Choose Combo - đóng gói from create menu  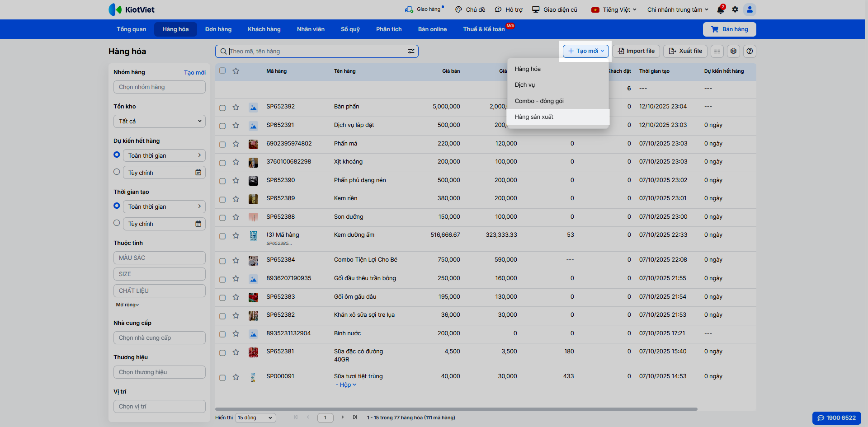click(558, 101)
